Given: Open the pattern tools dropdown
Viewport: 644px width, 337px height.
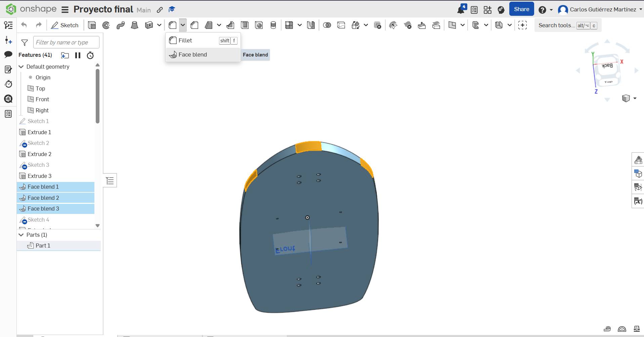Looking at the screenshot, I should pyautogui.click(x=300, y=25).
